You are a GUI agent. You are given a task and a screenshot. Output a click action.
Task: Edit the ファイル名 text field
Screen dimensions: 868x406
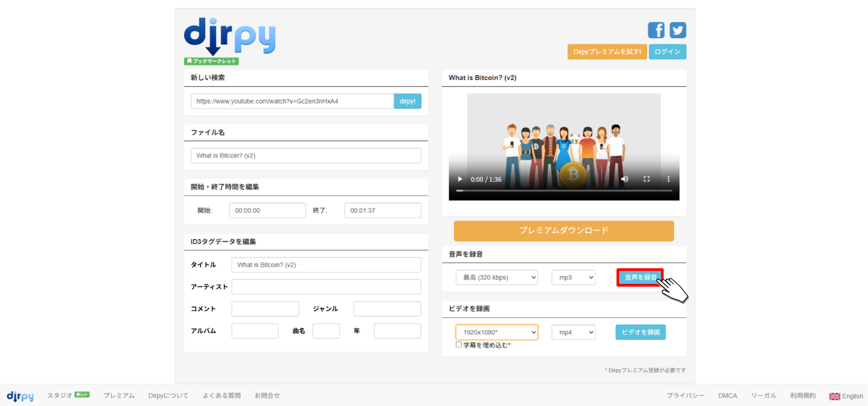point(306,156)
